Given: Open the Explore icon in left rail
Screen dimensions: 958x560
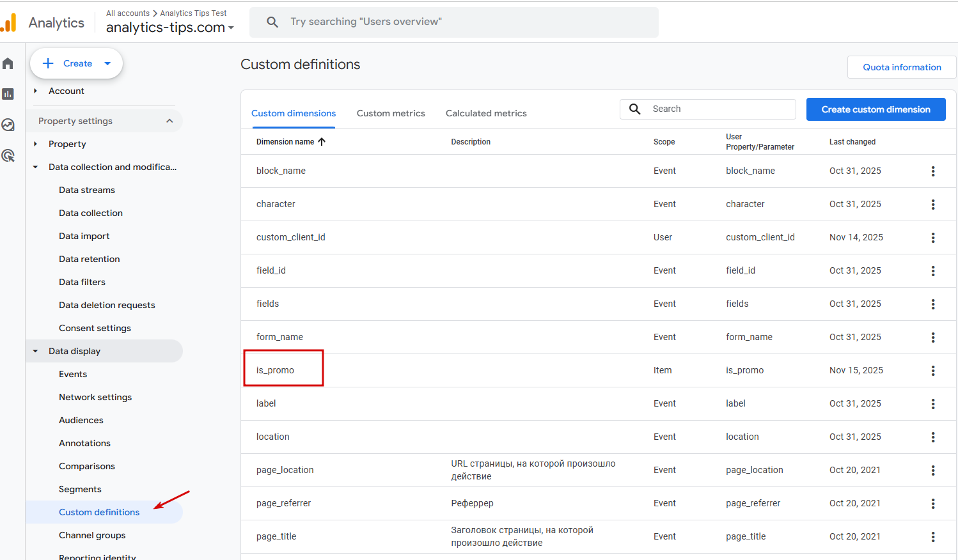Looking at the screenshot, I should click(x=8, y=125).
